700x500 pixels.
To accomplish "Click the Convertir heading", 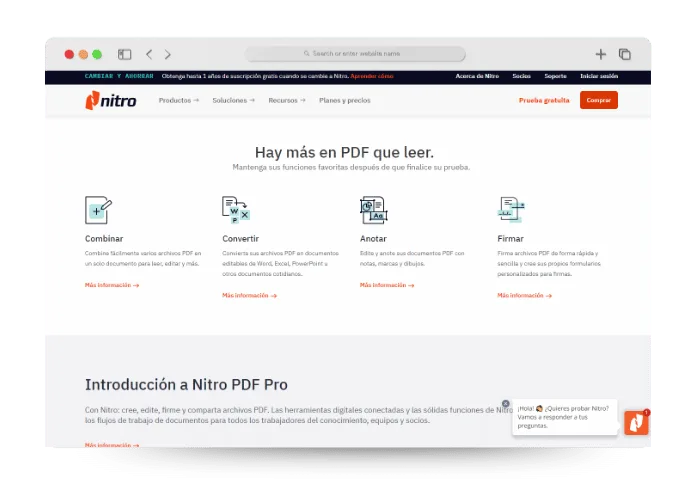I will 241,239.
